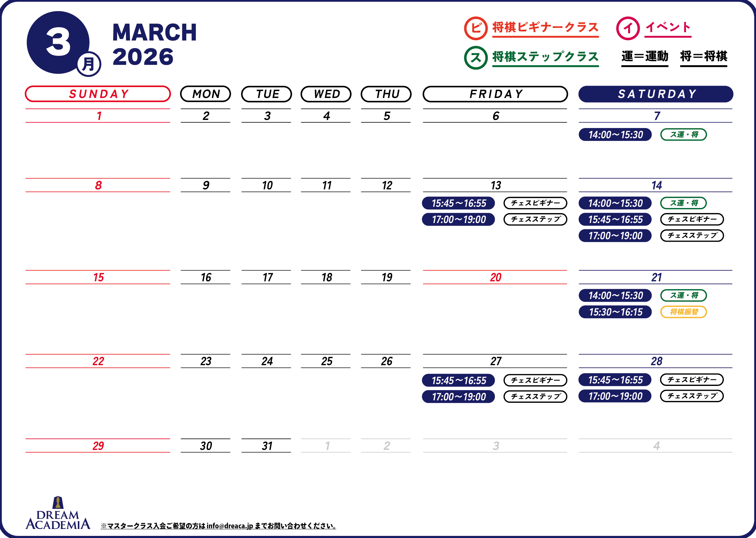756x538 pixels.
Task: Click the green ス step class legend icon
Action: (x=476, y=58)
